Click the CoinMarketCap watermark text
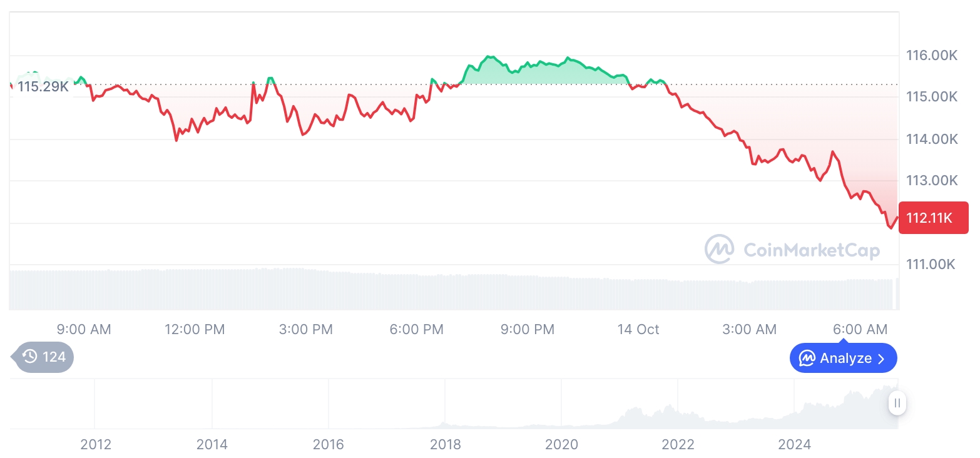Image resolution: width=980 pixels, height=458 pixels. coord(812,250)
